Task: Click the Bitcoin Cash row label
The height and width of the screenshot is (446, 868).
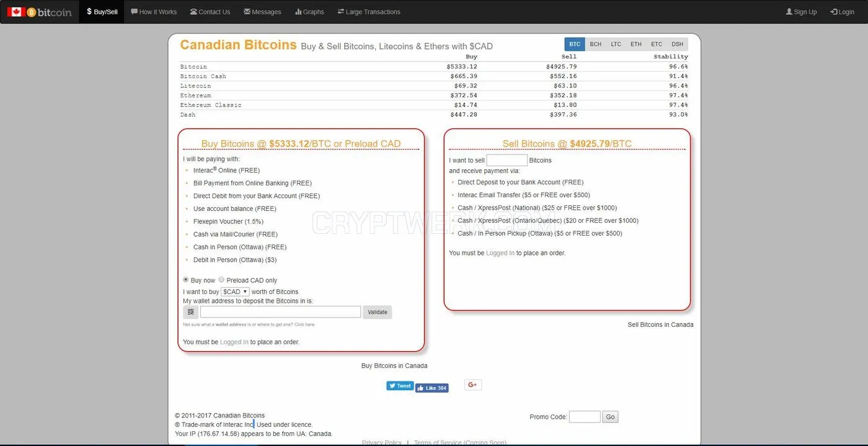Action: pos(203,76)
